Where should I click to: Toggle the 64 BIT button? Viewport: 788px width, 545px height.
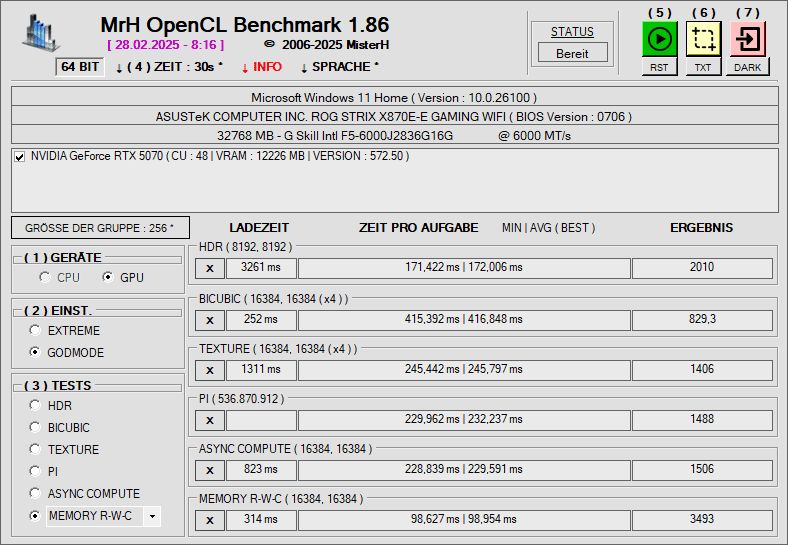pos(80,67)
